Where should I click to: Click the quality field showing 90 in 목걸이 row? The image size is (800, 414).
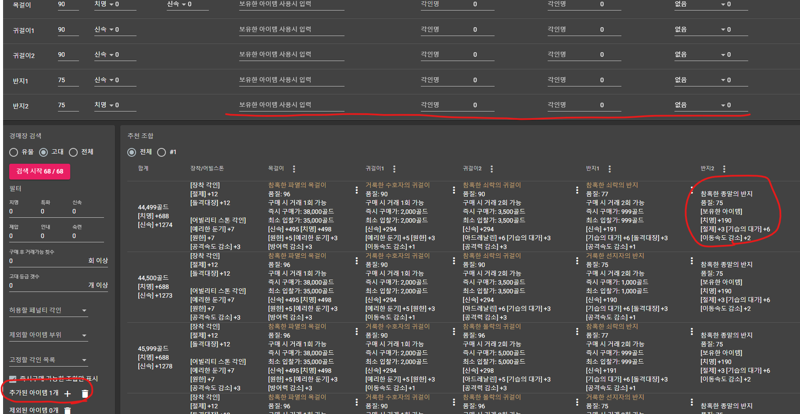coord(68,4)
